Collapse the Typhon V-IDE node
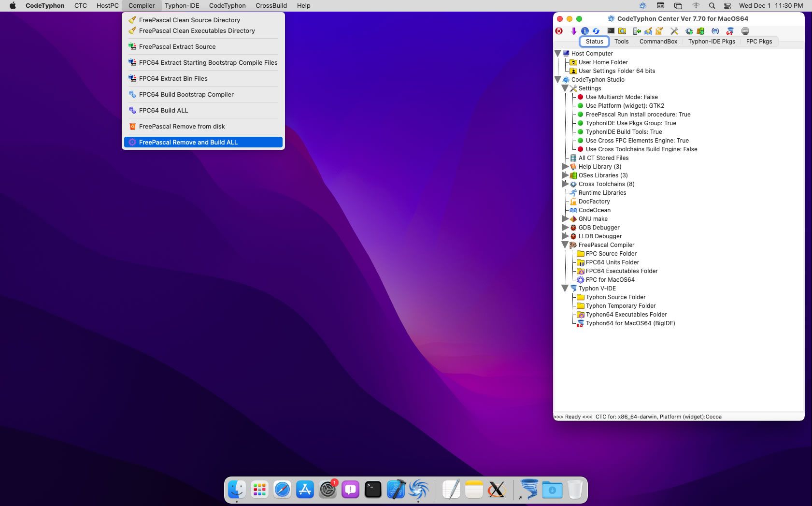812x506 pixels. 565,288
